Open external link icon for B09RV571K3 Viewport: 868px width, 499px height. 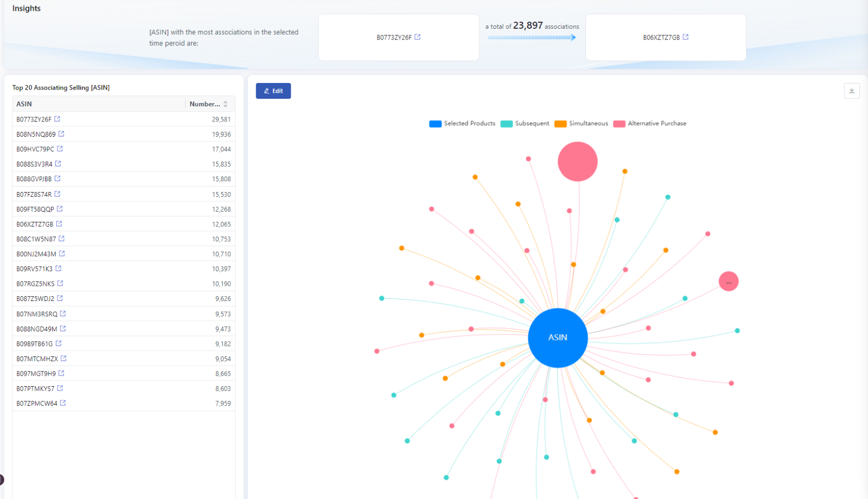point(58,268)
